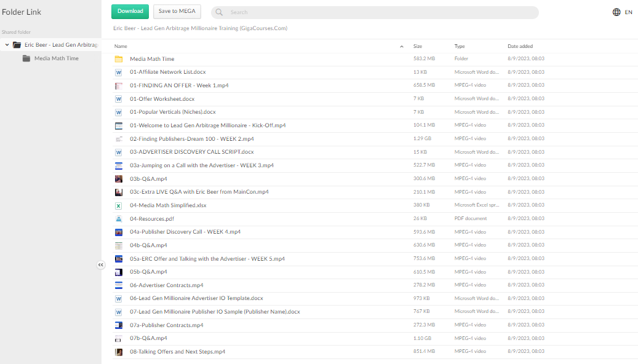Open the EN language selector

coord(628,12)
